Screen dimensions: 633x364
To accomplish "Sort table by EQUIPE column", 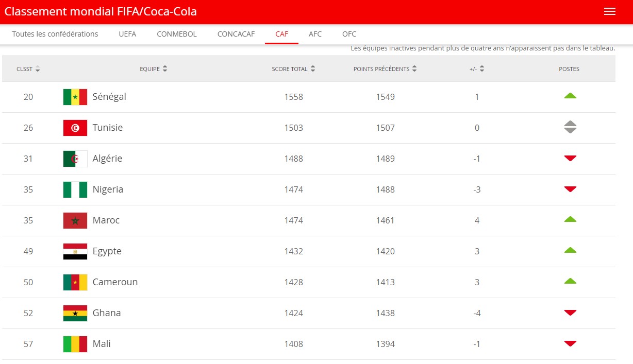I will (x=154, y=69).
